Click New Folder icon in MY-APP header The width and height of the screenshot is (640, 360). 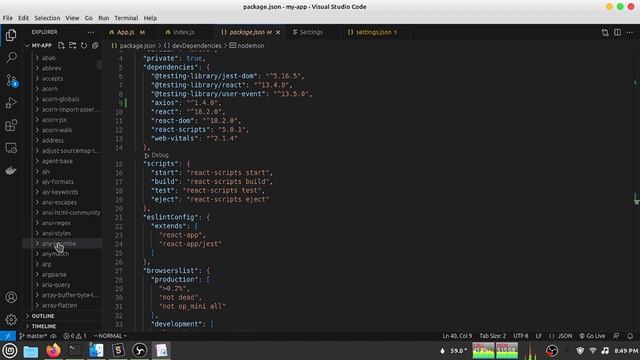coord(73,45)
